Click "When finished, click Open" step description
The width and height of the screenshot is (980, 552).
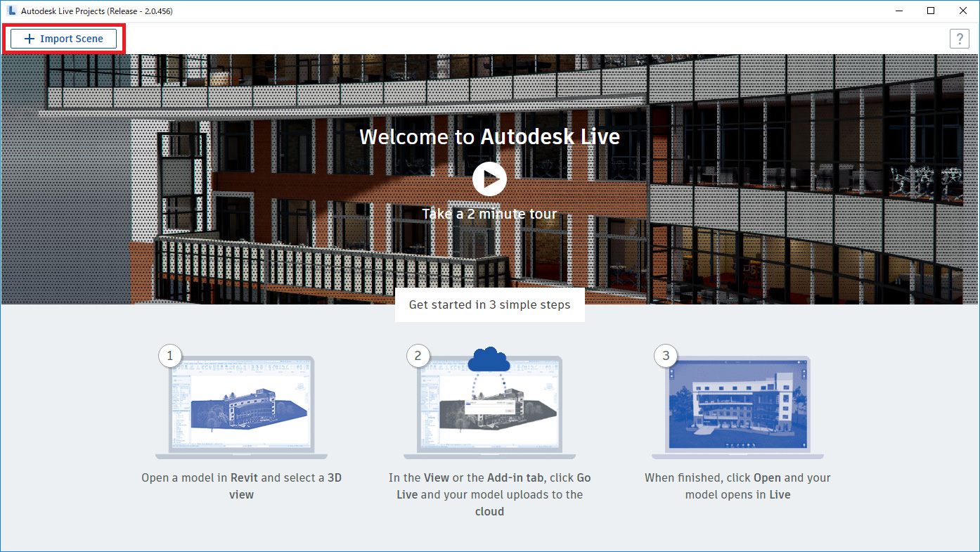737,486
